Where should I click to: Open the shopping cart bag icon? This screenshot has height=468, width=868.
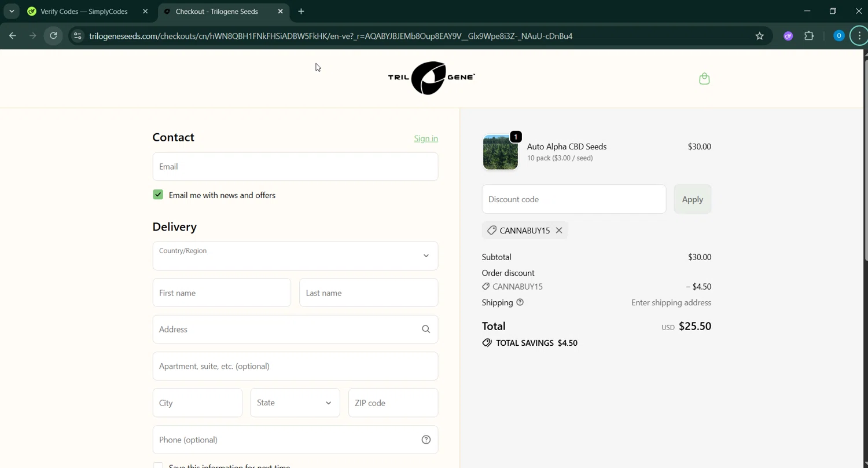tap(704, 79)
